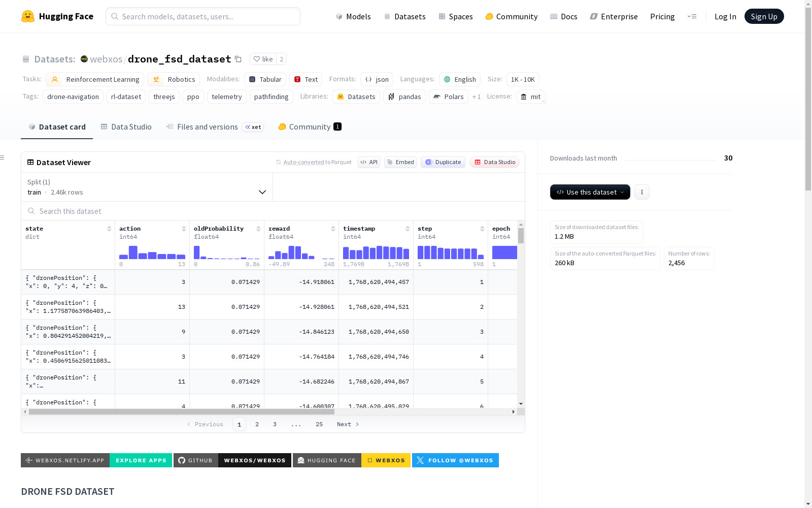The height and width of the screenshot is (508, 812).
Task: Click the like heart button
Action: click(263, 59)
